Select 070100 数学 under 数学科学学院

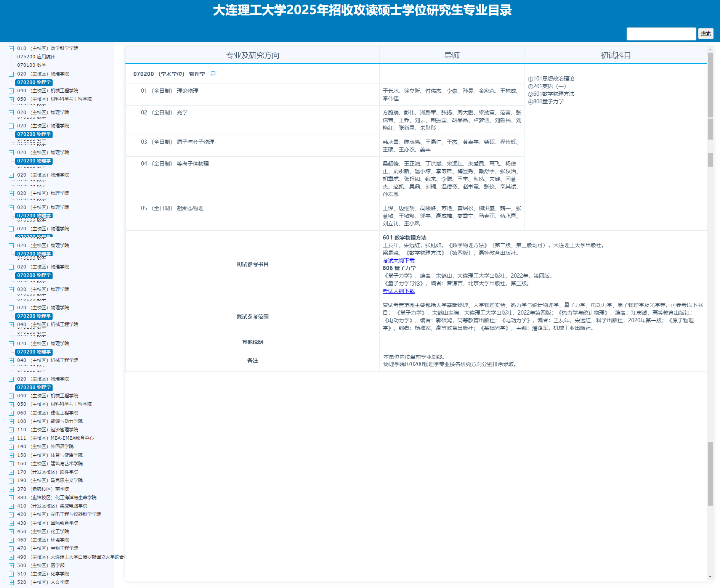pos(31,65)
